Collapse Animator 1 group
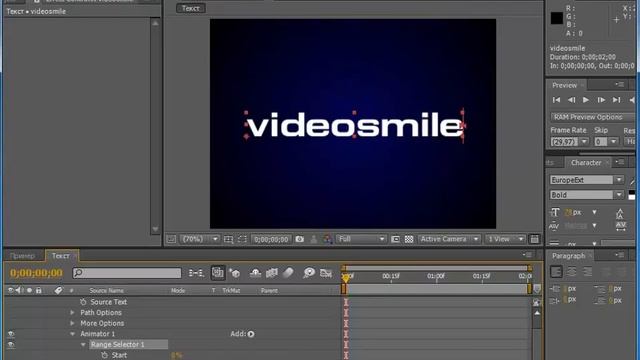The height and width of the screenshot is (360, 640). pos(73,334)
